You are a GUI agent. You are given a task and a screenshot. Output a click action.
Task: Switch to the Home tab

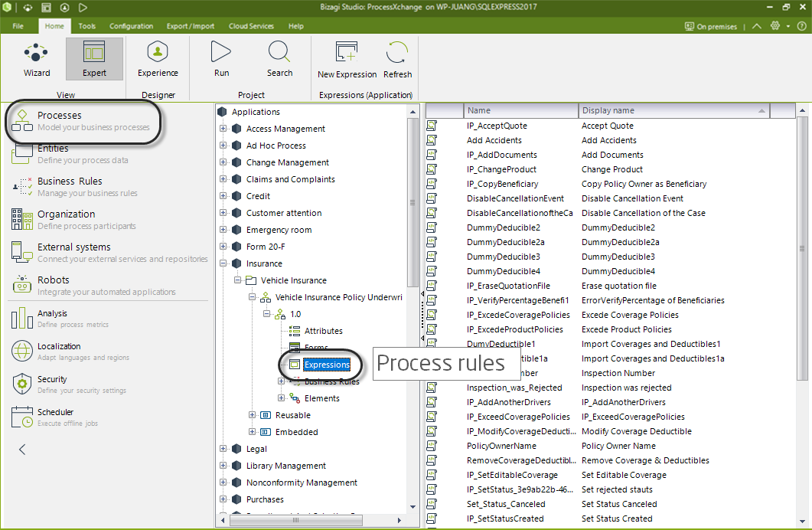pos(54,26)
